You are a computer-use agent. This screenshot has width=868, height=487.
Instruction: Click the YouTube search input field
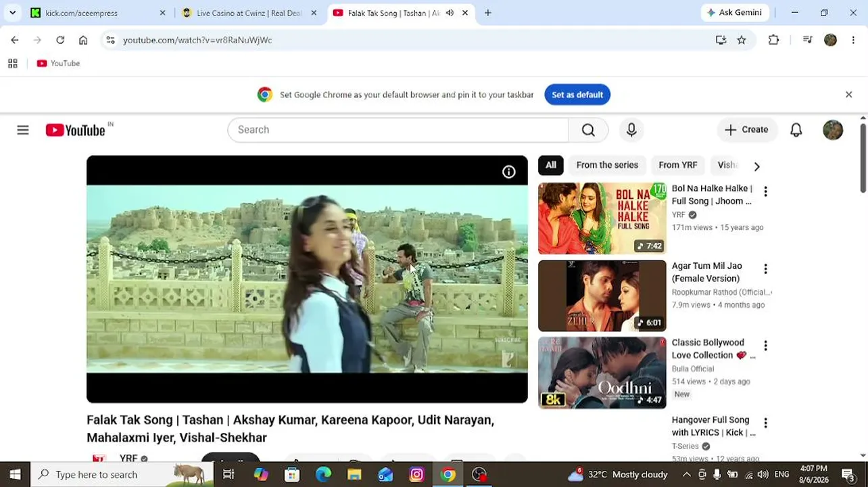click(x=398, y=130)
